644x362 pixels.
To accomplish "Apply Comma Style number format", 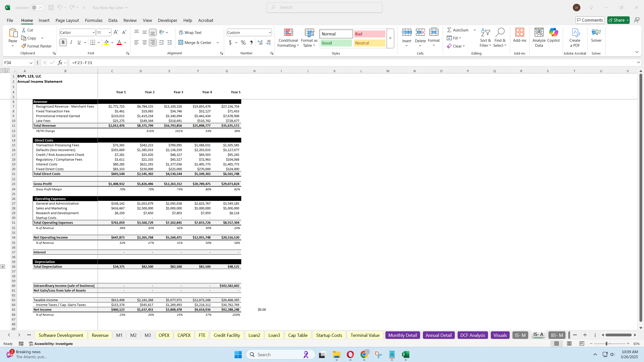I will tap(251, 42).
